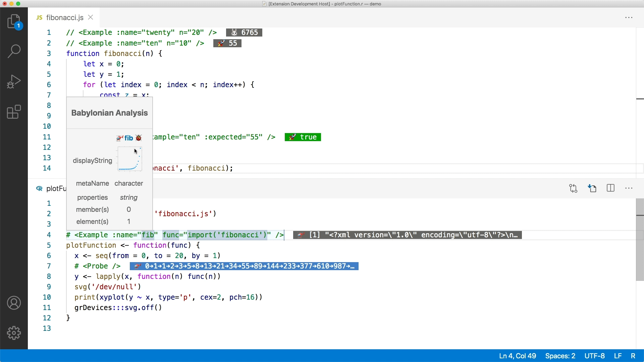Open Run and Debug view

(14, 81)
